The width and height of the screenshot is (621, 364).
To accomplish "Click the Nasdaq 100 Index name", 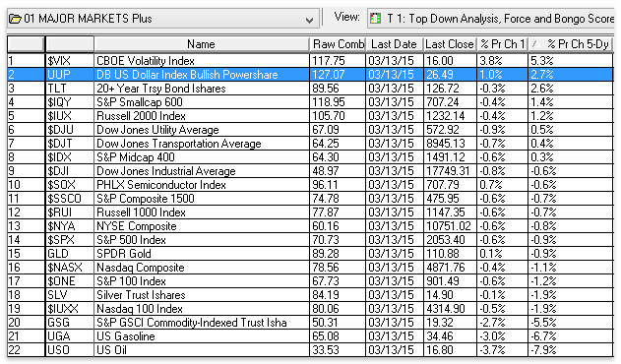I will (140, 309).
